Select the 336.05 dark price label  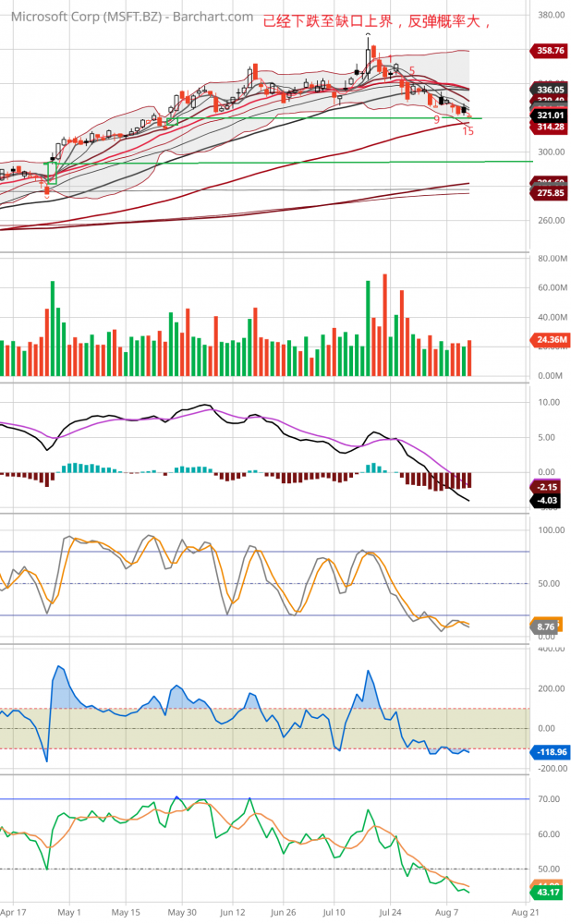(x=550, y=90)
